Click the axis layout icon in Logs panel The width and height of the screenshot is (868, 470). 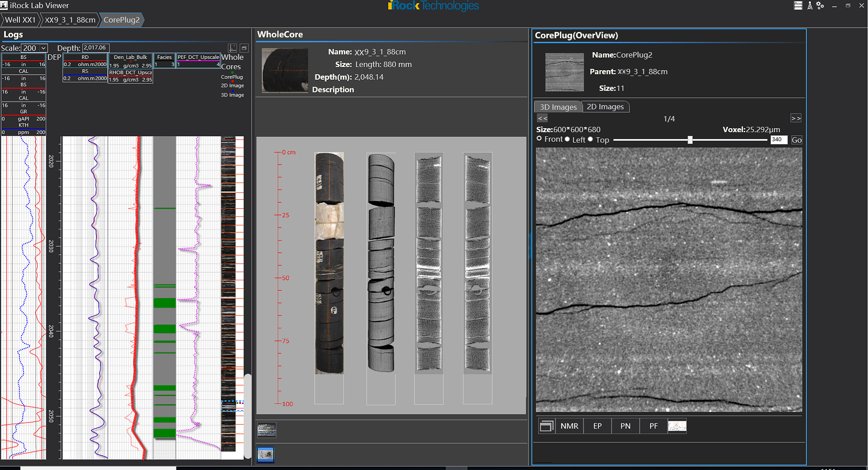click(x=233, y=48)
